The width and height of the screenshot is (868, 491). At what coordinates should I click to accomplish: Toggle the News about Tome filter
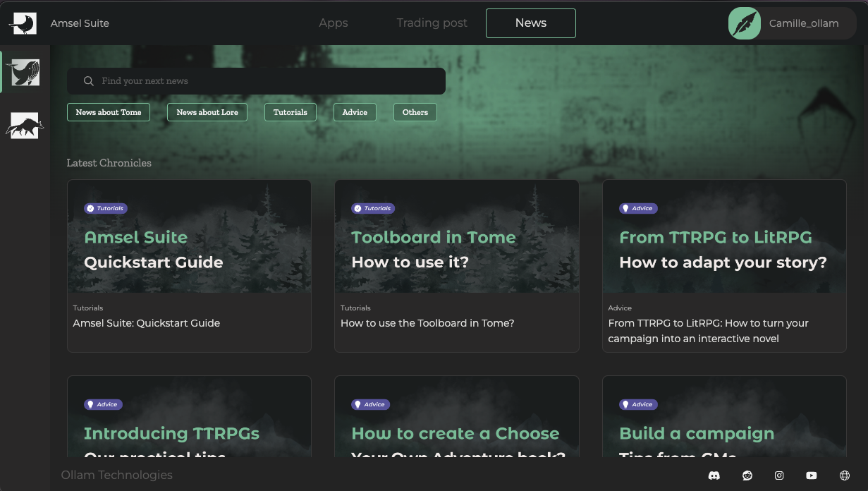click(109, 112)
